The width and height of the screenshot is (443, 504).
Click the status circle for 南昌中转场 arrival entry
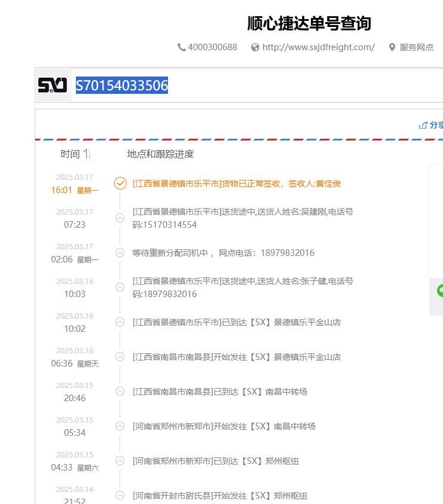tap(120, 392)
